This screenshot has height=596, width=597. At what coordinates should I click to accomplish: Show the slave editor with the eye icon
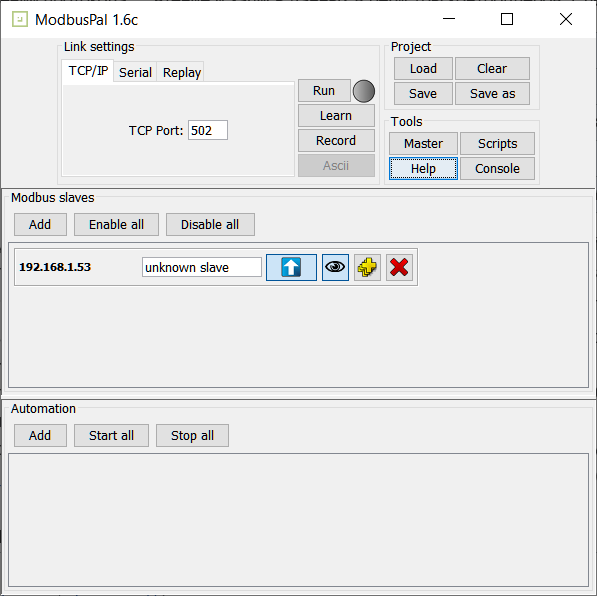(335, 267)
